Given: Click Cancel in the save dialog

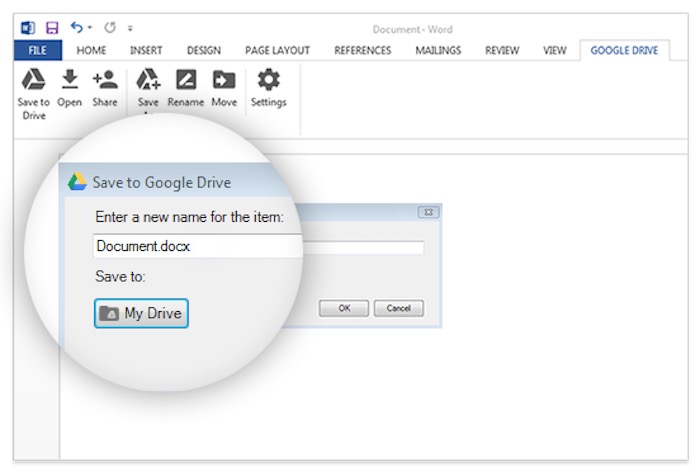Looking at the screenshot, I should pos(399,308).
